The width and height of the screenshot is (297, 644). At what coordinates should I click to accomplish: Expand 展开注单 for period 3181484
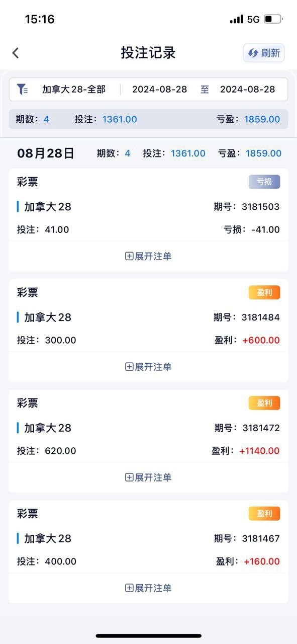pos(149,367)
